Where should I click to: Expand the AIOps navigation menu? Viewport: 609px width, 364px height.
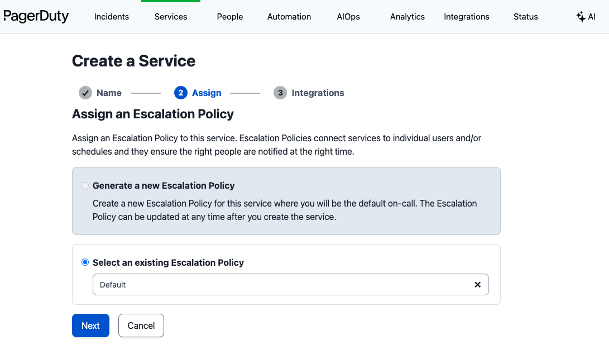[x=348, y=17]
